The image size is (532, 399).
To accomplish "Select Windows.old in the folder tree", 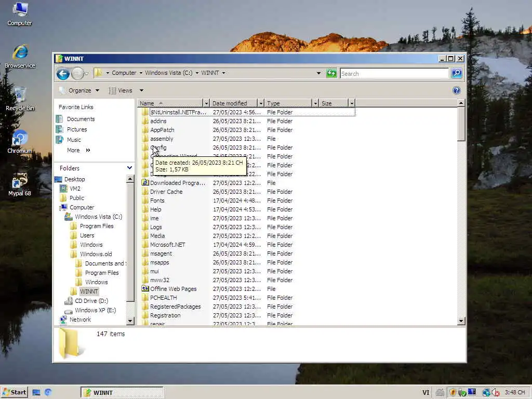I will coord(96,254).
